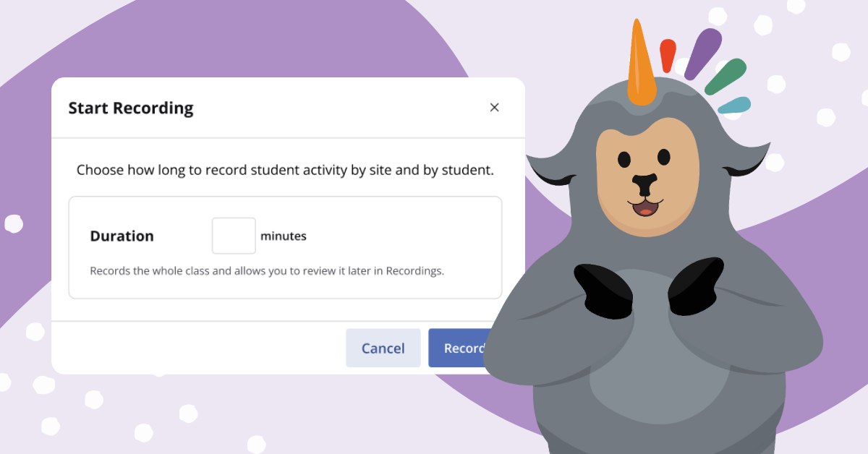Click the mascot's orange horn

pos(640,65)
